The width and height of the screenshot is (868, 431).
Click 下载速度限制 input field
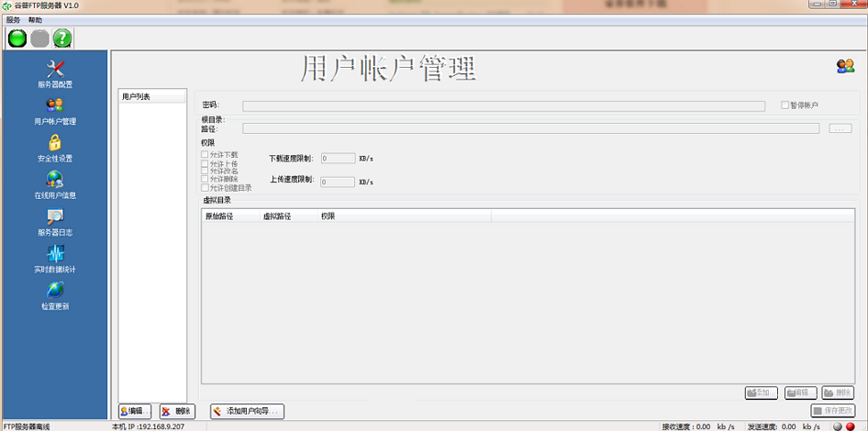pyautogui.click(x=338, y=159)
